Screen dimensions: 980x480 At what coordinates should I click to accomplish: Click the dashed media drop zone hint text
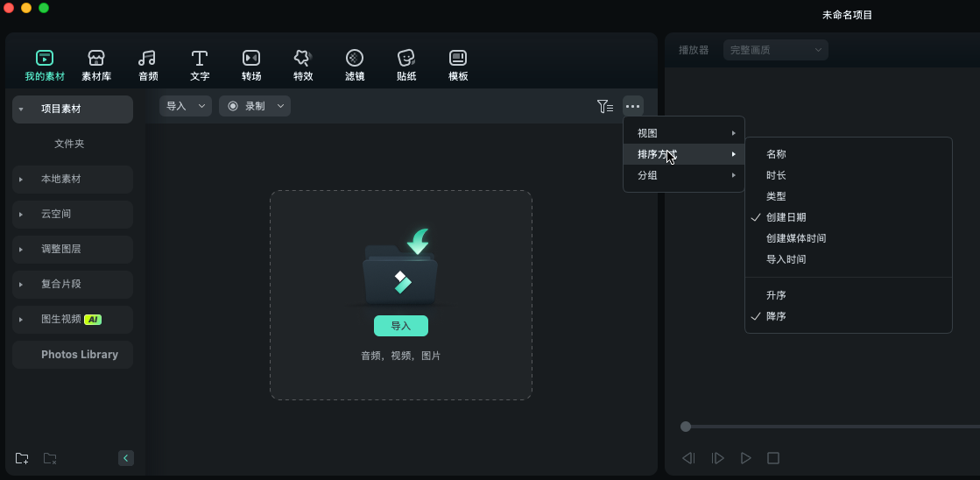pyautogui.click(x=400, y=356)
